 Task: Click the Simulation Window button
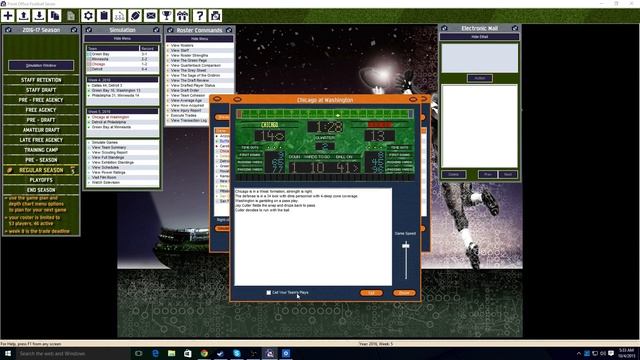coord(41,65)
